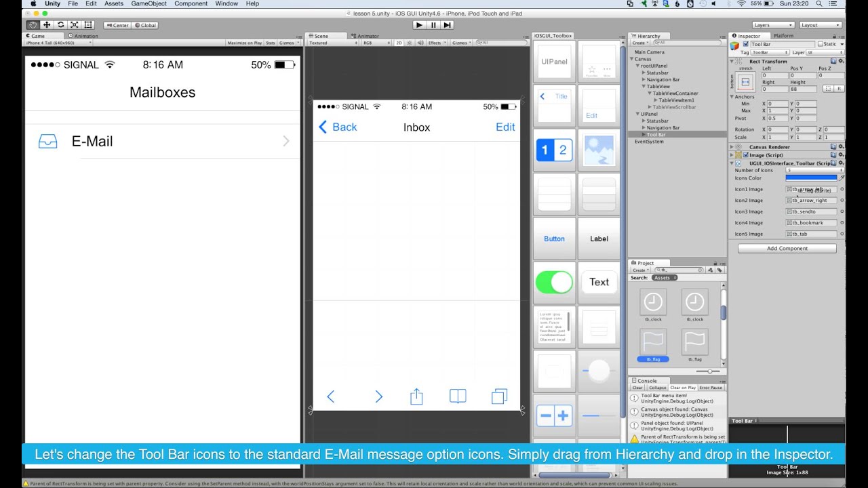The image size is (868, 488).
Task: Click the tabs icon in scene toolbar
Action: click(x=500, y=396)
